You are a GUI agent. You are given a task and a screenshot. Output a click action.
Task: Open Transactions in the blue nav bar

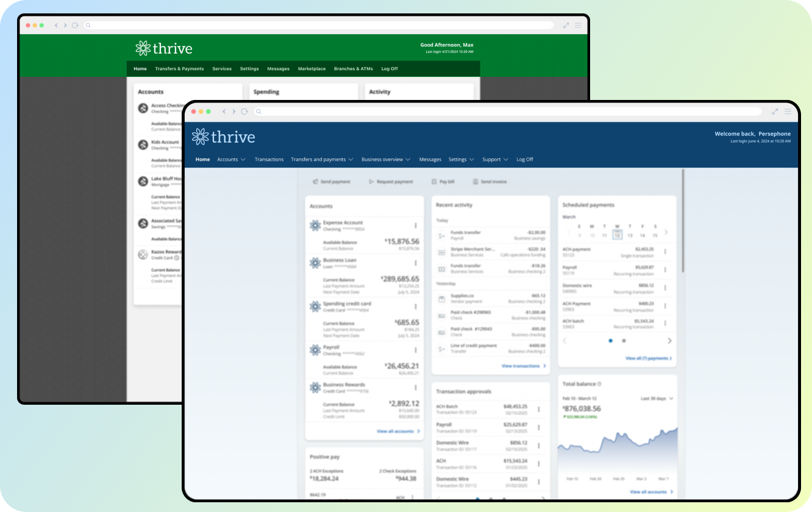tap(269, 160)
